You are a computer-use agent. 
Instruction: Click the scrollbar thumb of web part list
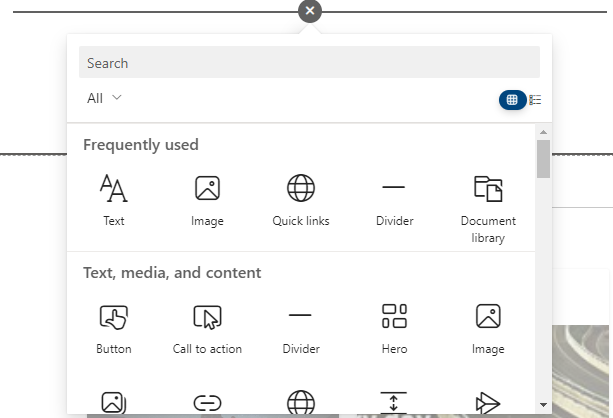[543, 159]
